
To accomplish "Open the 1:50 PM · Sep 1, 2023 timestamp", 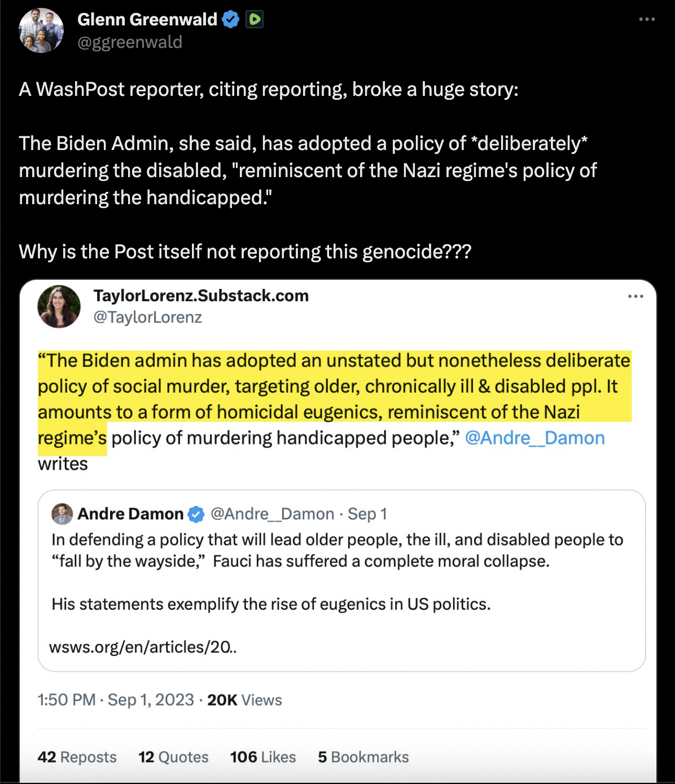I will click(116, 700).
